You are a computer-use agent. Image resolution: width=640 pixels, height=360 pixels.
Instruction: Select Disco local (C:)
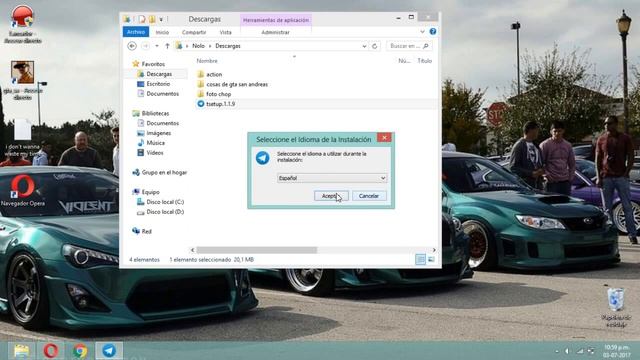pyautogui.click(x=165, y=202)
